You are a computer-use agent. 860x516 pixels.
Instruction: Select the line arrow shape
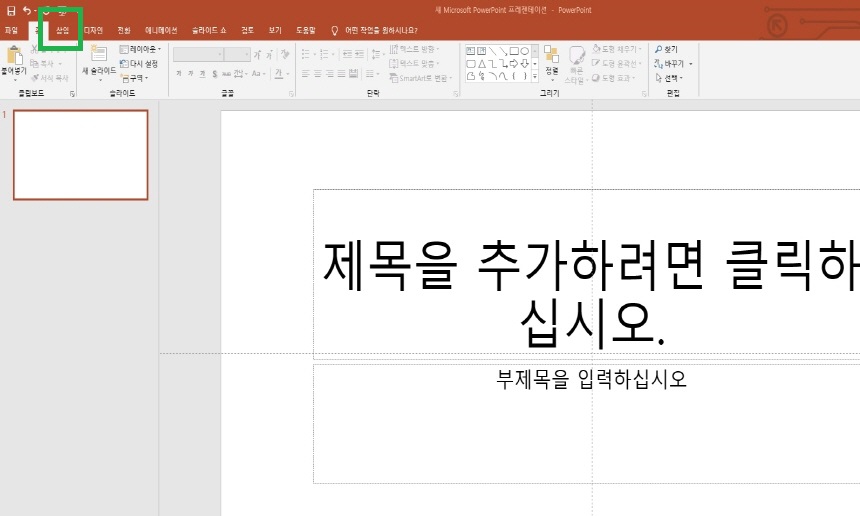tap(503, 51)
